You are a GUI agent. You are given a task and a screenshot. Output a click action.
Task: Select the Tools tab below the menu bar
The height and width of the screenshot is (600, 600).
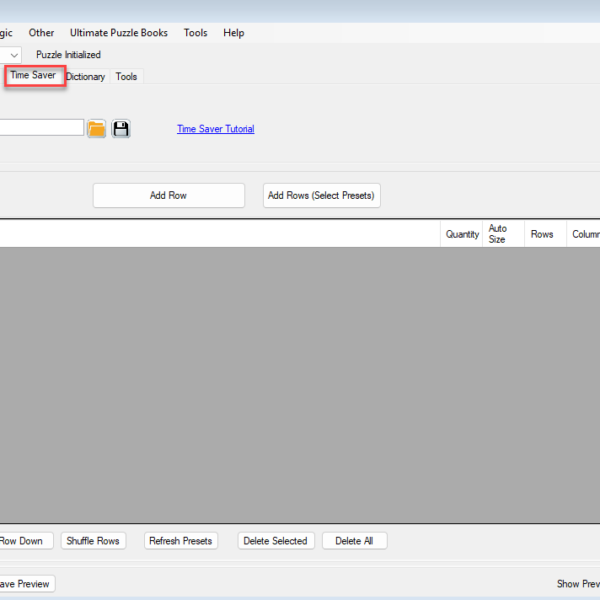pos(126,77)
